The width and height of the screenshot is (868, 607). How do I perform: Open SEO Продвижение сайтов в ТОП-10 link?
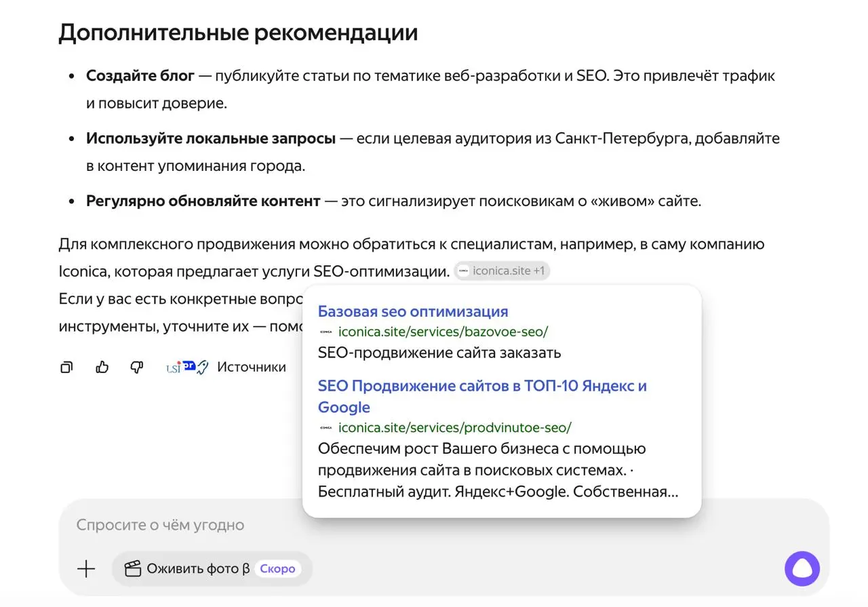(482, 397)
